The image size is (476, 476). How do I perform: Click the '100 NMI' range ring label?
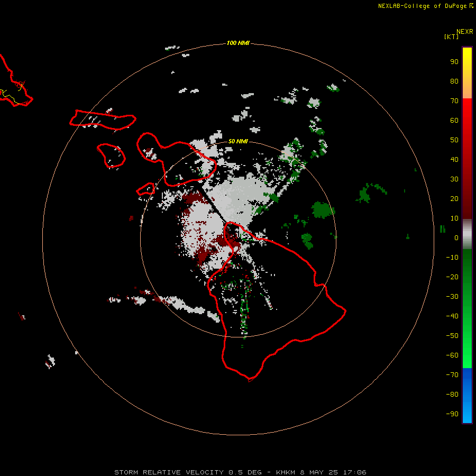[x=238, y=43]
